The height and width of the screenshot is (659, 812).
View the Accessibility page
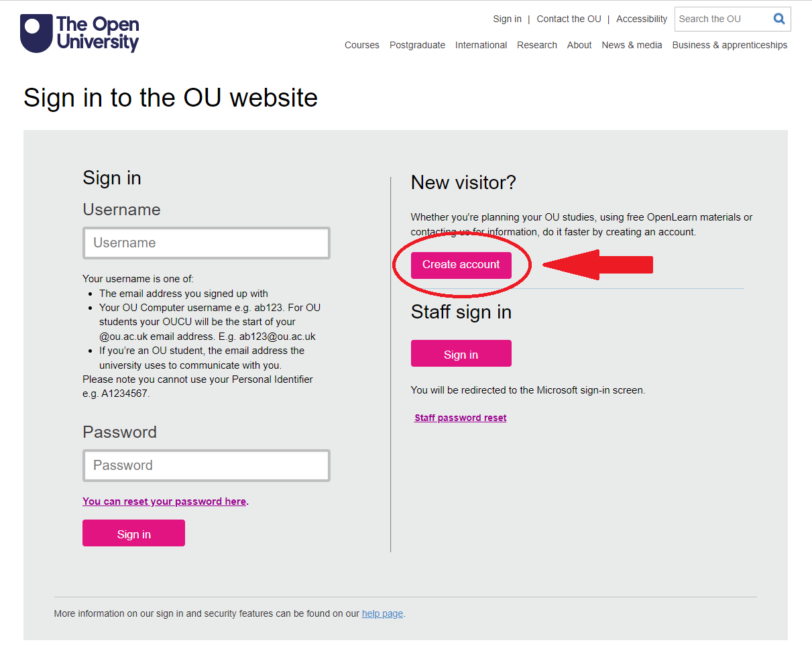(x=641, y=19)
